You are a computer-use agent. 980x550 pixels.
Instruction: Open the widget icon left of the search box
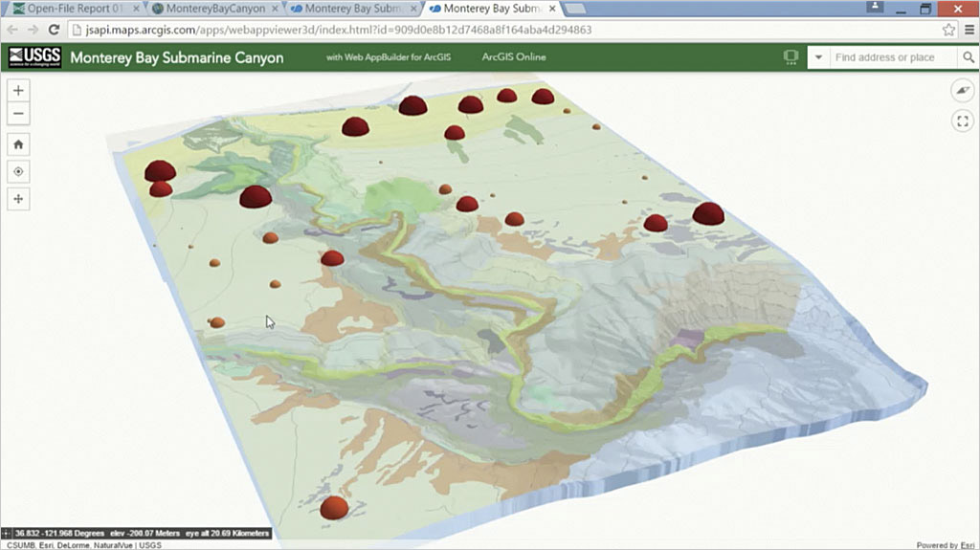pyautogui.click(x=791, y=57)
